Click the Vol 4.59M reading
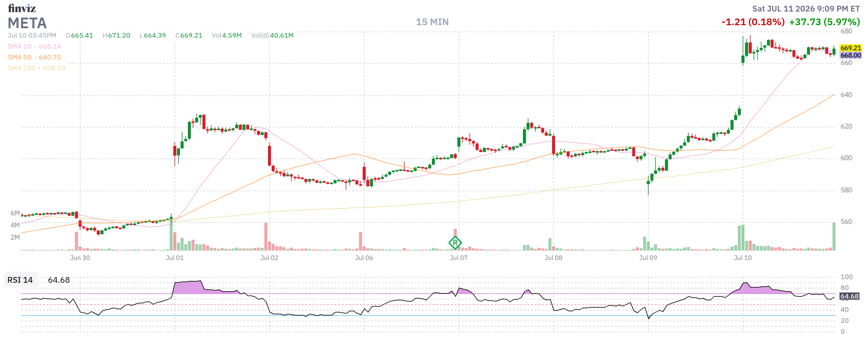 [226, 35]
